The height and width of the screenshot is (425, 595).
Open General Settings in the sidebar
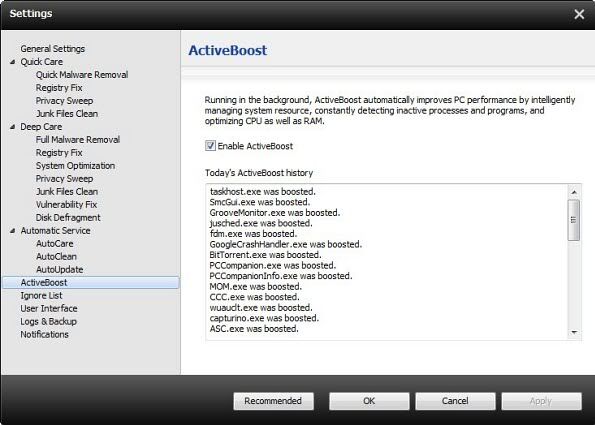[x=53, y=49]
